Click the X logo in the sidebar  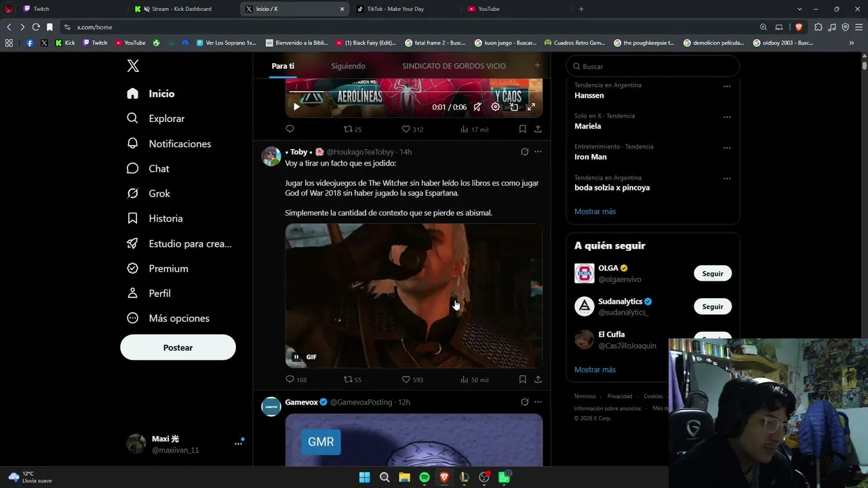coord(133,66)
